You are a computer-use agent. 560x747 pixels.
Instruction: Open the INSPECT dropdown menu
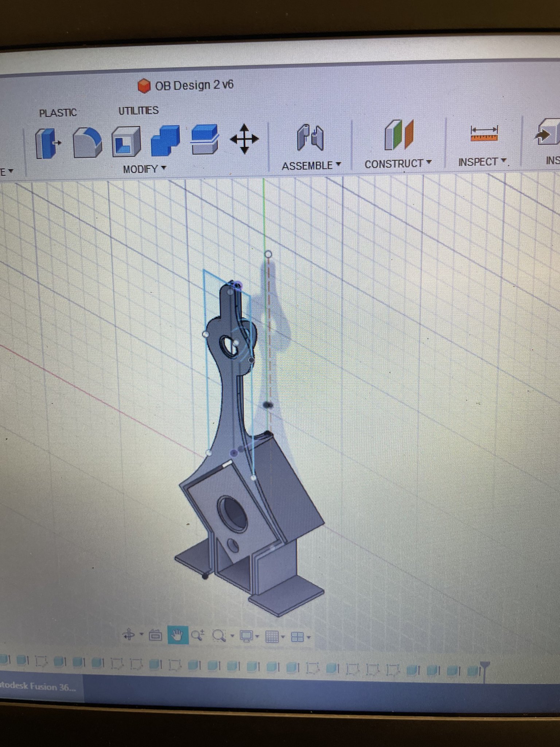pyautogui.click(x=483, y=162)
